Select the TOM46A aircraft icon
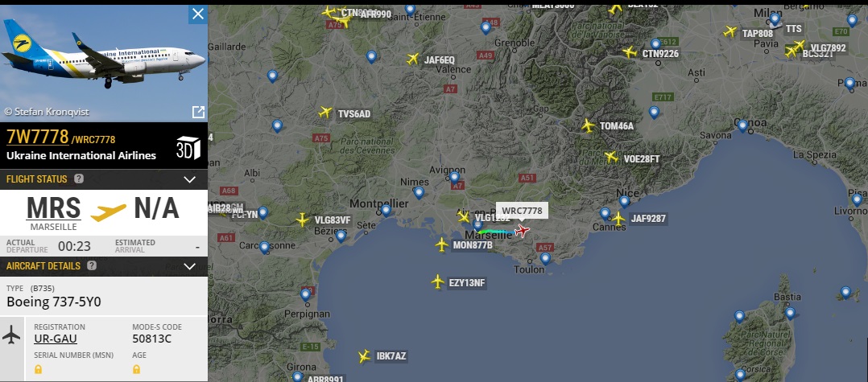 [588, 125]
